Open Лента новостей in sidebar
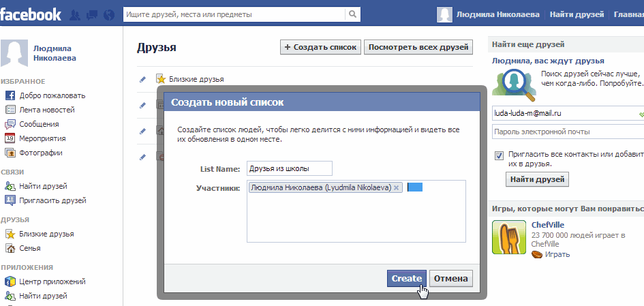Screen dimensions: 644x306 point(47,110)
